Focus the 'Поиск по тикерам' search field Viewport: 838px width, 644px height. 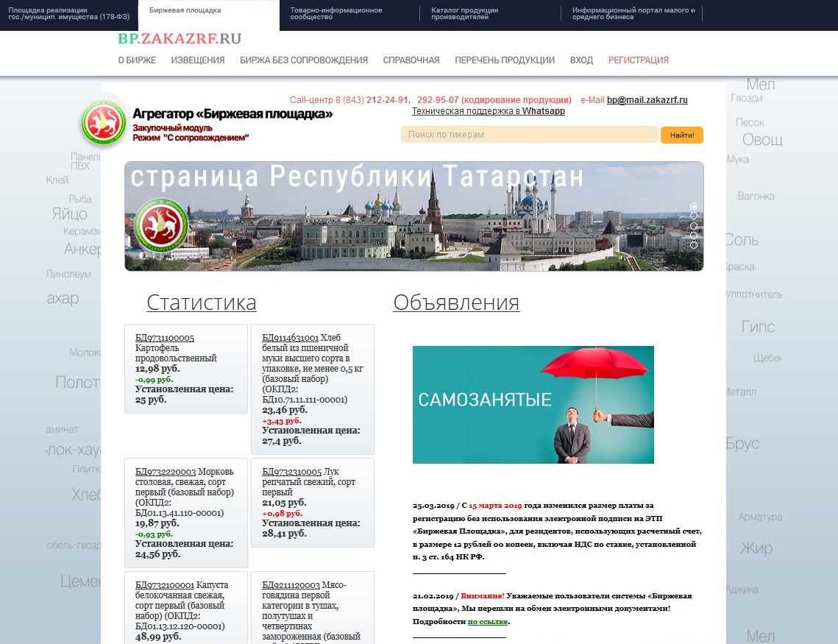pos(528,135)
